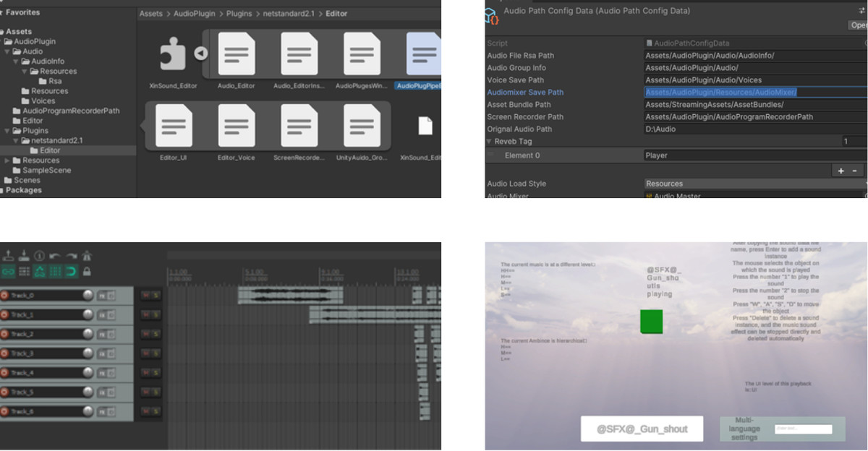Open the Editor_Voice script file
This screenshot has height=451, width=868.
point(236,126)
